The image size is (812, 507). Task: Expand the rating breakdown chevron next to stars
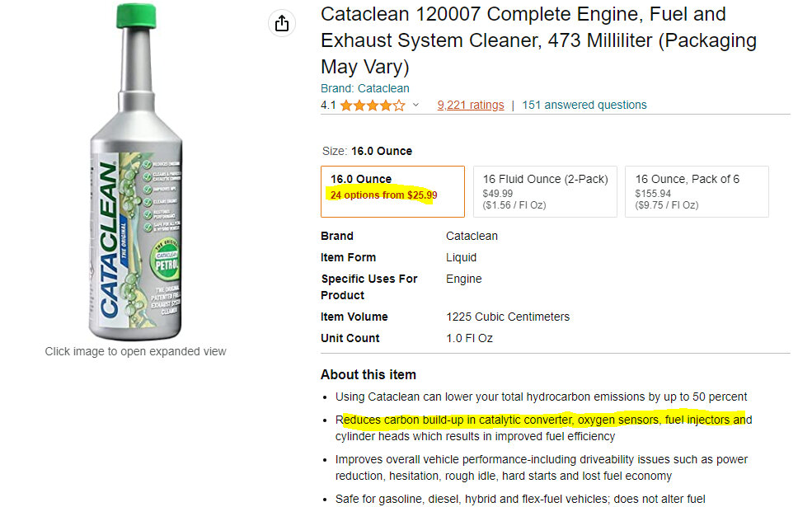click(415, 106)
